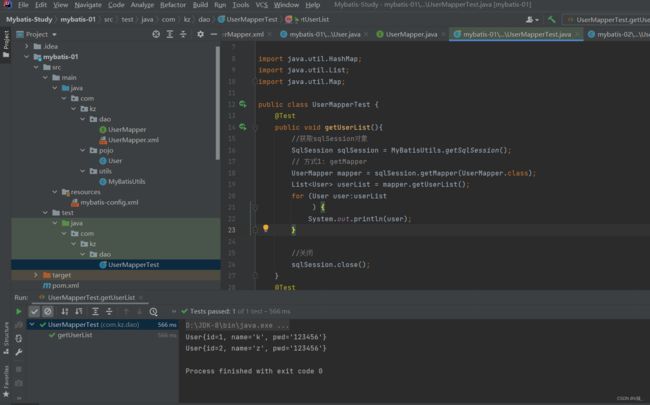Expand the target folder
The width and height of the screenshot is (650, 405).
click(x=36, y=275)
